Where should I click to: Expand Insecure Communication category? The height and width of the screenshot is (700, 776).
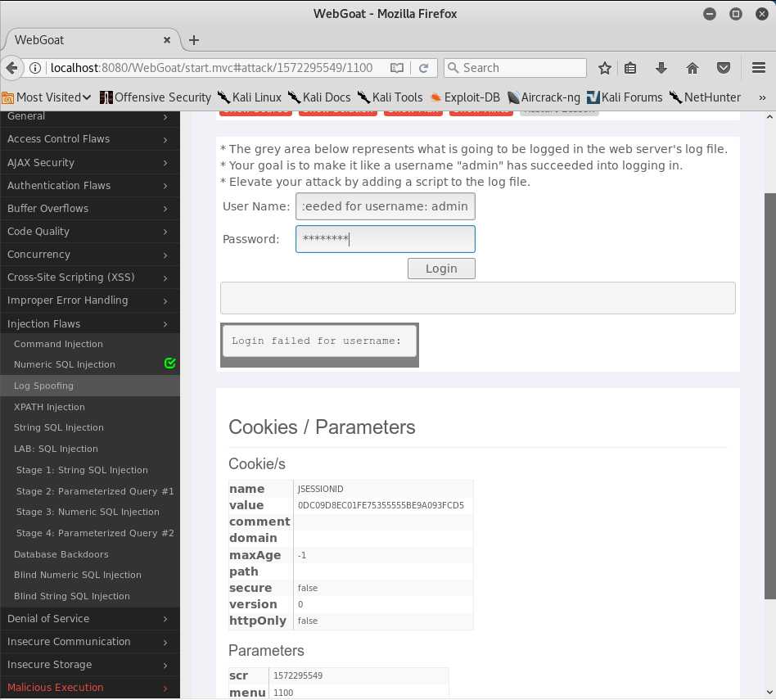[x=89, y=642]
